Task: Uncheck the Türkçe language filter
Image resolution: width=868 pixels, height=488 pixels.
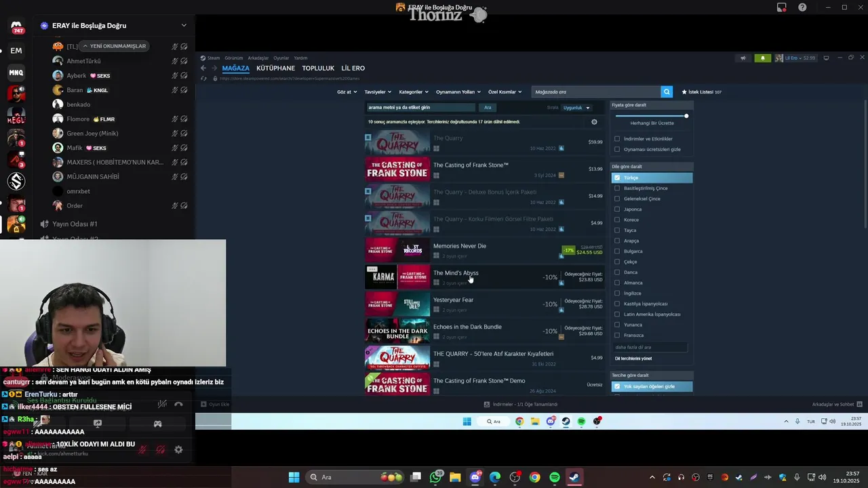Action: pos(617,178)
